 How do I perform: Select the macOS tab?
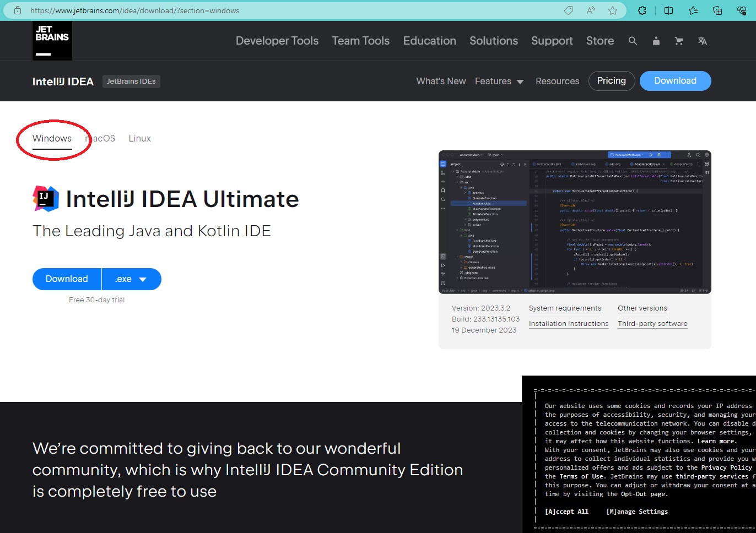tap(100, 139)
